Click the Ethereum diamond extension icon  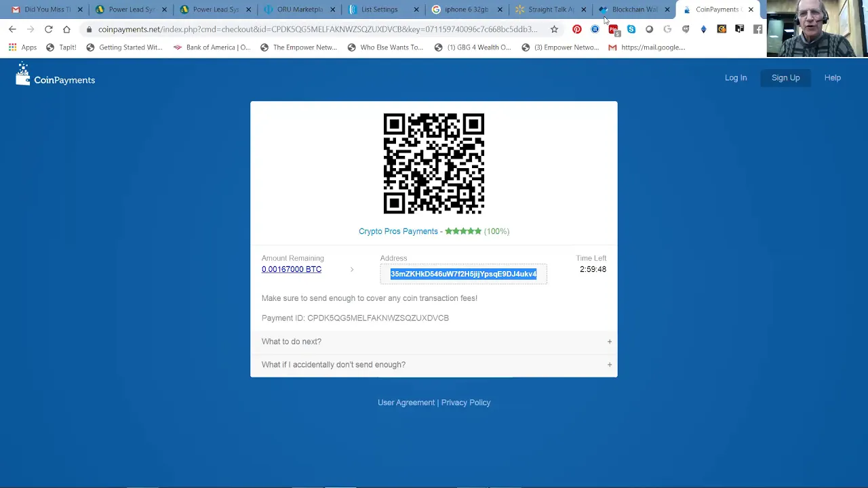tap(703, 29)
